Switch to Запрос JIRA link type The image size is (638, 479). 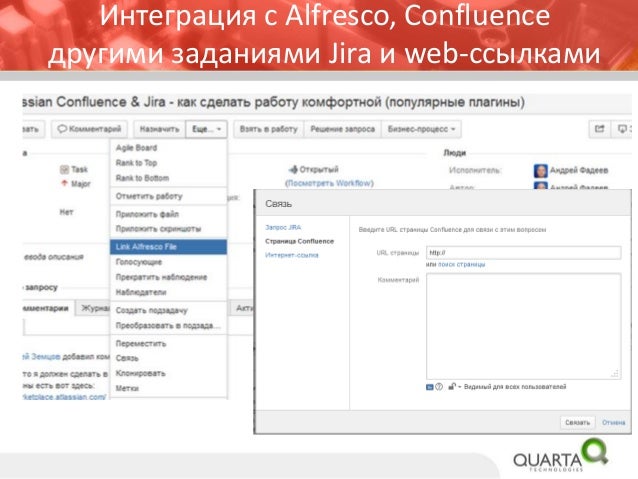coord(283,227)
